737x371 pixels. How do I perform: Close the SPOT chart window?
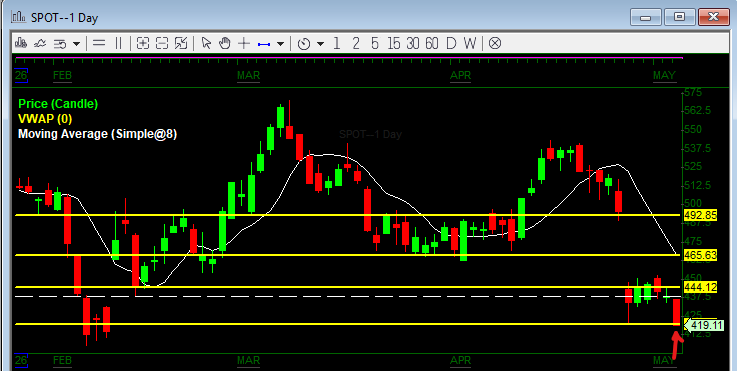point(713,17)
